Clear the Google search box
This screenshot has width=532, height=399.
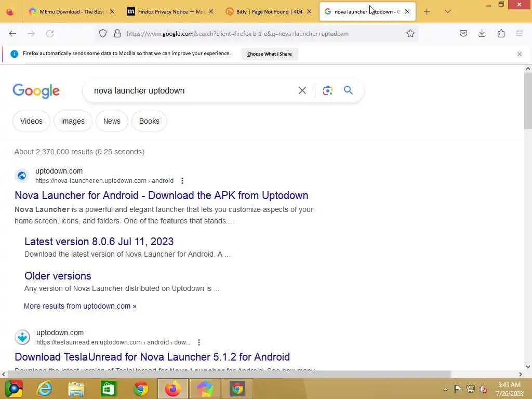click(302, 90)
